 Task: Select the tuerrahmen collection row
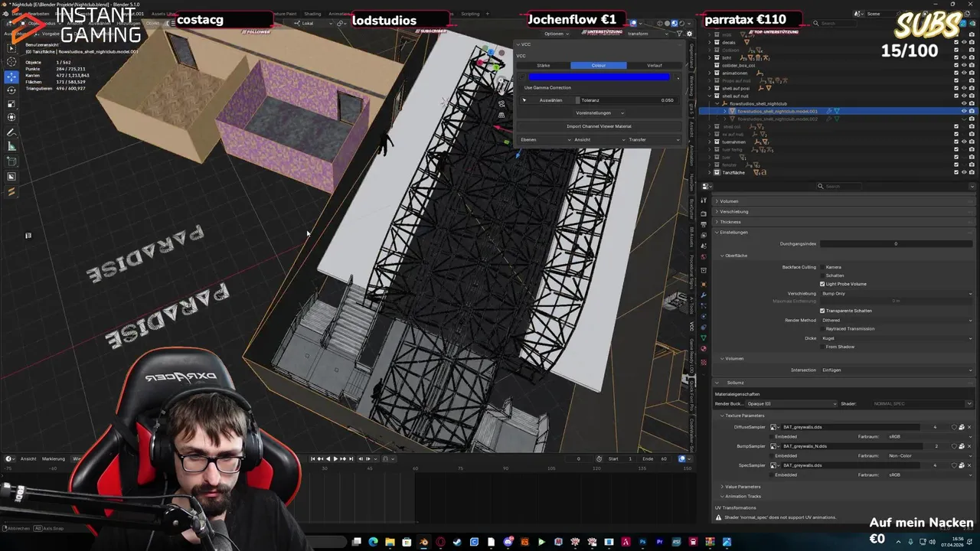point(734,142)
